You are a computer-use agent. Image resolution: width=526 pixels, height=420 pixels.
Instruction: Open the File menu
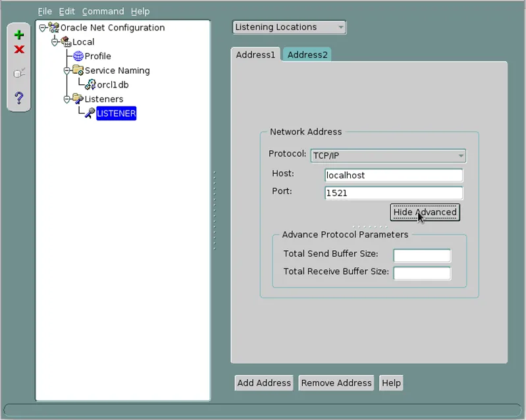pyautogui.click(x=45, y=11)
